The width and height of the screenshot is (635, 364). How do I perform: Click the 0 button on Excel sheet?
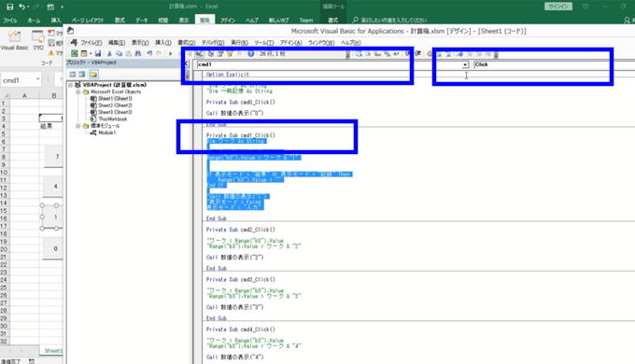pos(53,248)
